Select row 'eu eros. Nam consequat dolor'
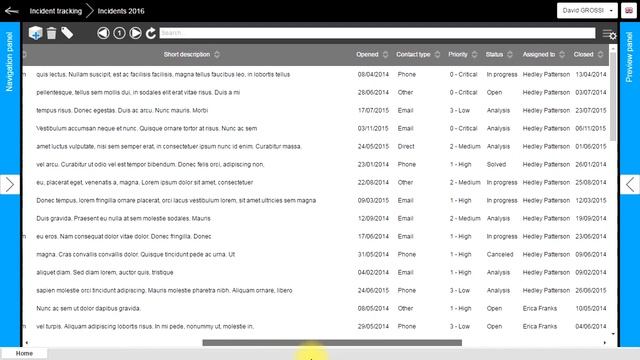640x360 pixels. 316,236
